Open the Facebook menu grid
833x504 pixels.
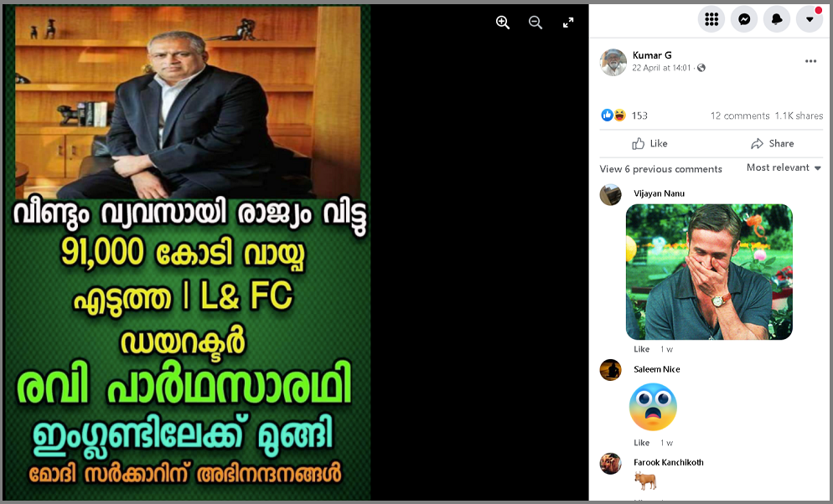711,19
